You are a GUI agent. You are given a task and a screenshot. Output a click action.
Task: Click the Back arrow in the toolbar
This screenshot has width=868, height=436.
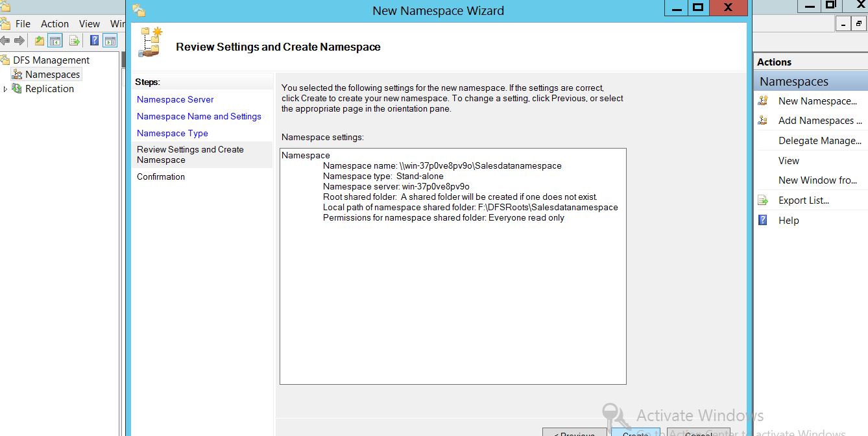point(5,41)
